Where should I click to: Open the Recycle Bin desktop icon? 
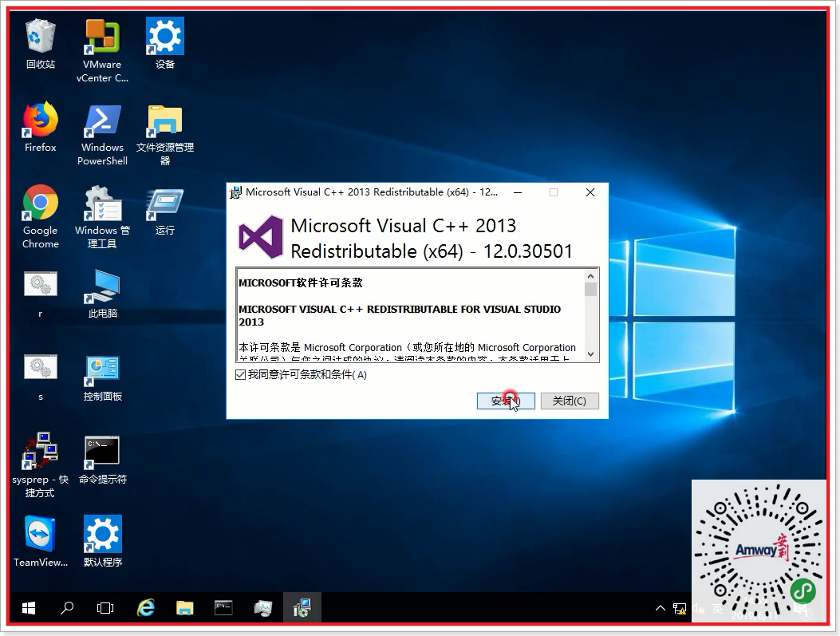point(40,45)
